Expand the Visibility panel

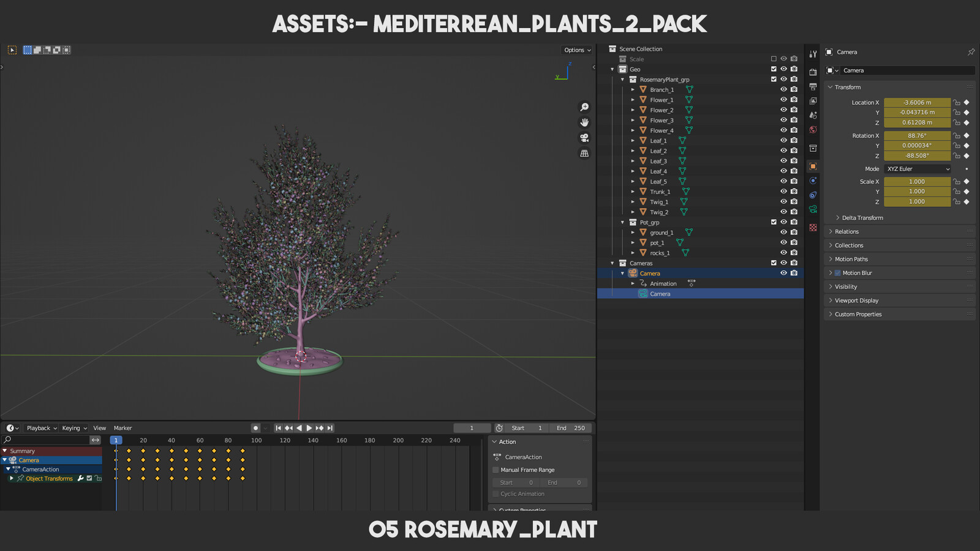tap(830, 287)
